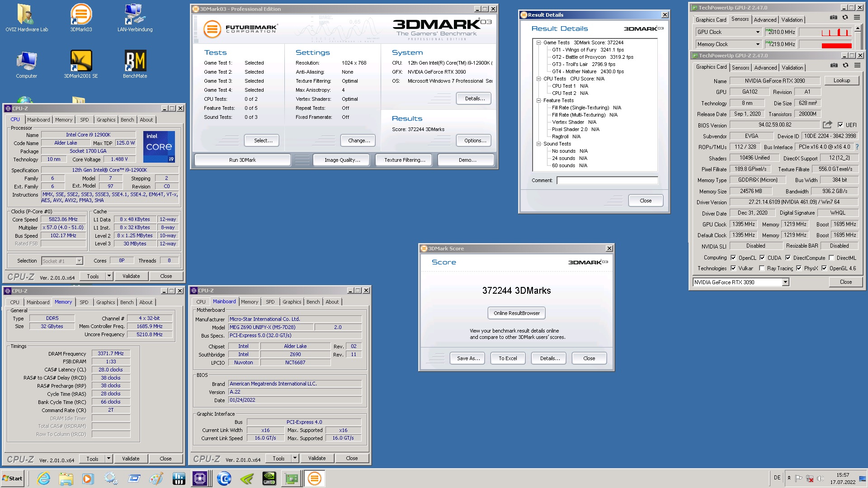Open the NVIDIA GeForce RTX 3090 GPU selector dropdown
This screenshot has height=488, width=868.
(785, 282)
